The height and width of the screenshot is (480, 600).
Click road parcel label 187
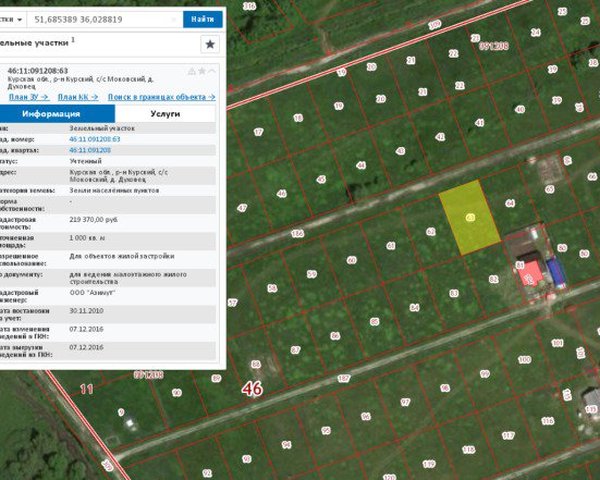click(x=344, y=379)
